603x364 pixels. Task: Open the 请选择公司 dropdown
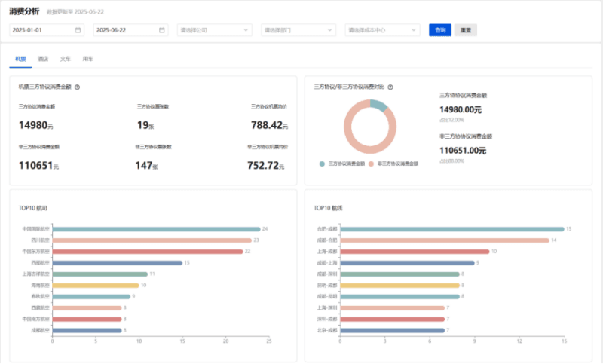click(x=215, y=30)
